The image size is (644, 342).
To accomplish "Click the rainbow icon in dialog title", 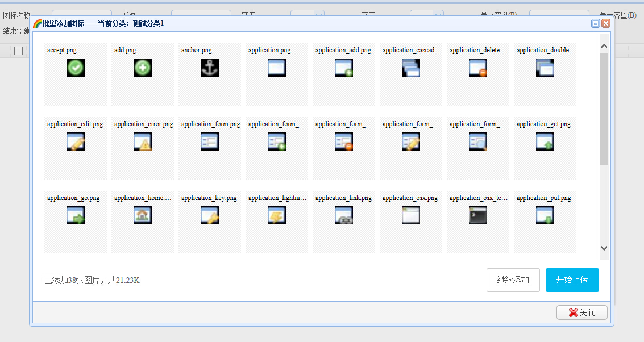I will tap(38, 23).
